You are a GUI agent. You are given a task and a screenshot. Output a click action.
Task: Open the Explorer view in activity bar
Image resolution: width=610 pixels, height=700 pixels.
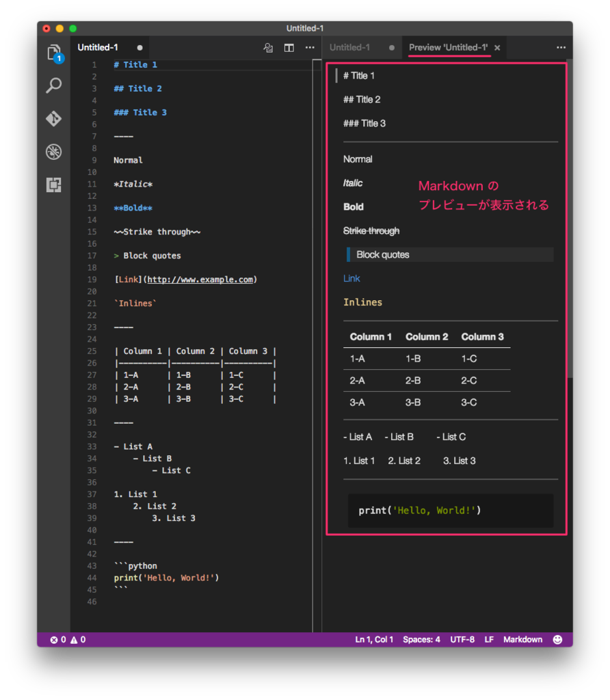pos(54,53)
